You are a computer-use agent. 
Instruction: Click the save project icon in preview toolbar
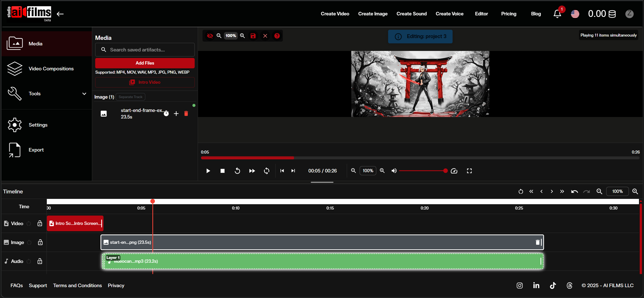point(253,36)
